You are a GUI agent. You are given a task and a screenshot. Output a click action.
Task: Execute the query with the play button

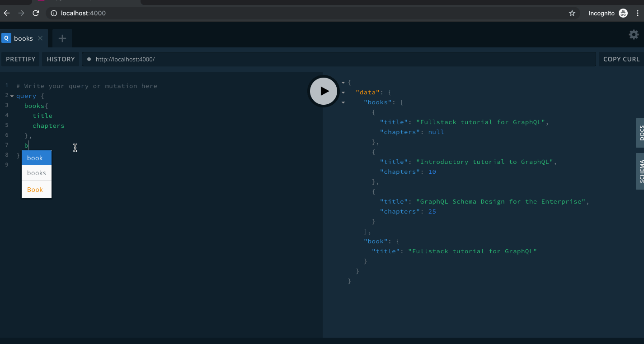[x=324, y=91]
